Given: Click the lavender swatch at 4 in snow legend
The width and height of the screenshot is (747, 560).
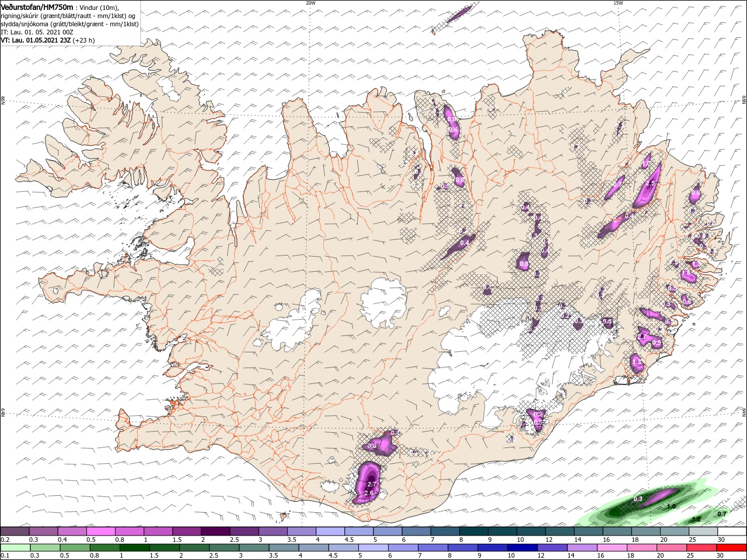Looking at the screenshot, I should click(x=330, y=531).
